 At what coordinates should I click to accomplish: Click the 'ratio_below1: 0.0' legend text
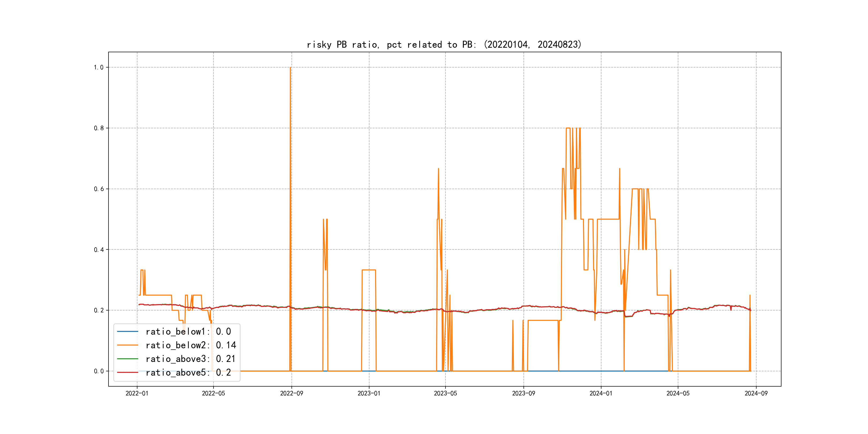click(x=188, y=332)
